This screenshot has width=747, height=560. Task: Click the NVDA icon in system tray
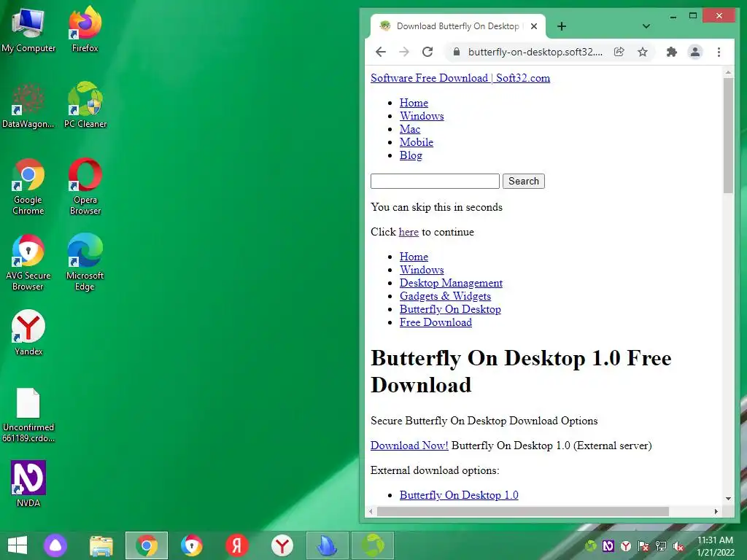tap(608, 545)
